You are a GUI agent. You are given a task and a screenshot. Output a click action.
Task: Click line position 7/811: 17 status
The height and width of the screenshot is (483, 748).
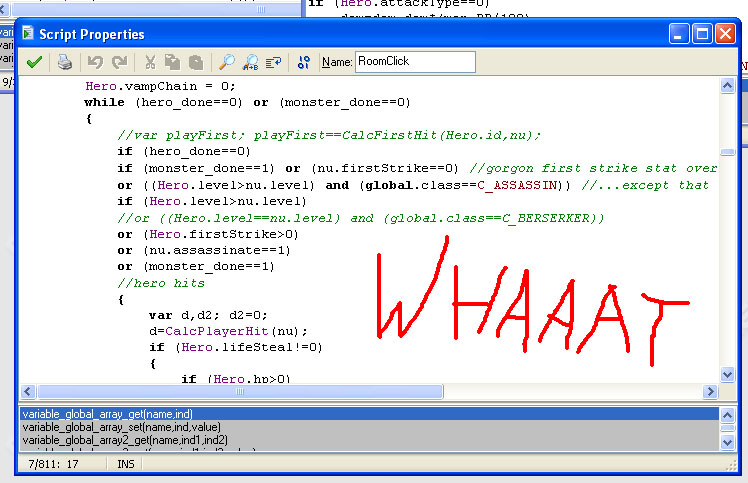pyautogui.click(x=53, y=464)
